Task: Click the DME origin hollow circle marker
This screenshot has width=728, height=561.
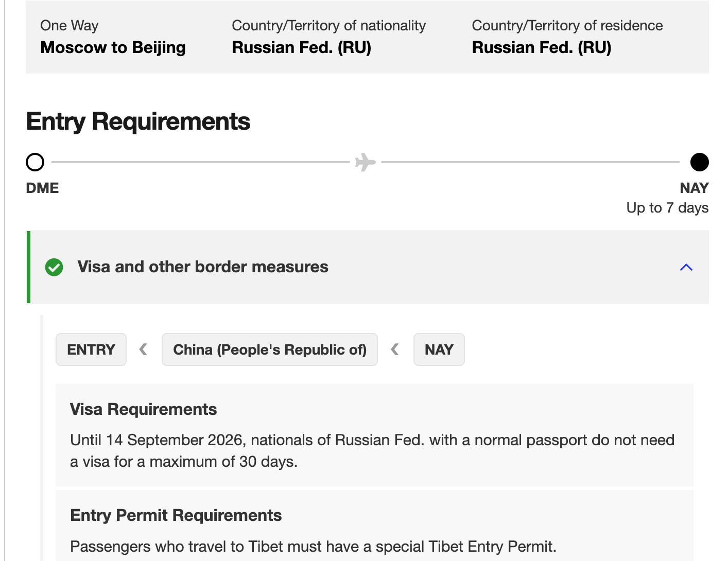Action: click(x=35, y=162)
